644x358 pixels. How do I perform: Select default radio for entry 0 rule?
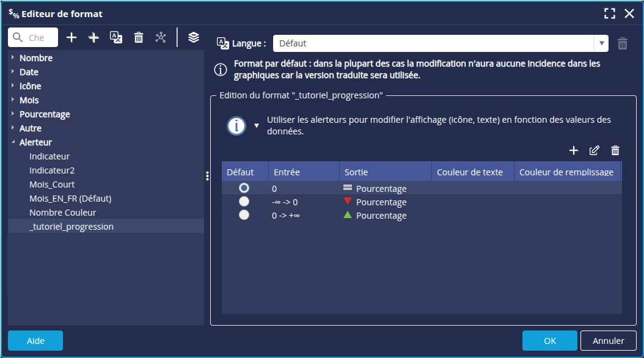(x=244, y=188)
